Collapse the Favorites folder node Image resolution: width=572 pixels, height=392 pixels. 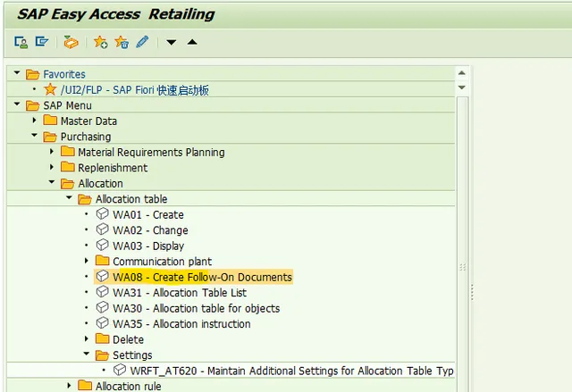(x=17, y=74)
